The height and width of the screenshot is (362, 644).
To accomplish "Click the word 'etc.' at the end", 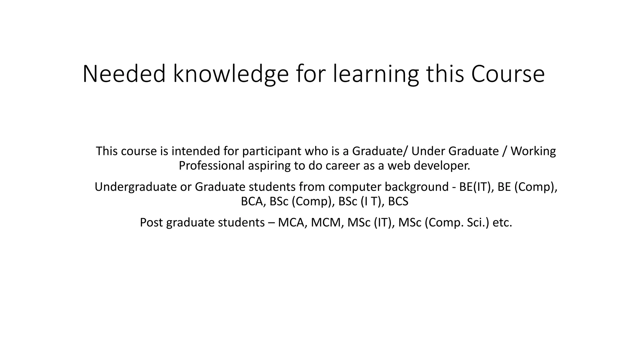I will 502,223.
